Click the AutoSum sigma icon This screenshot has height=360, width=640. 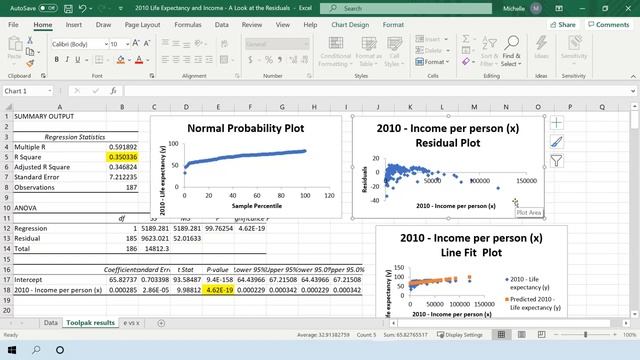[x=466, y=39]
